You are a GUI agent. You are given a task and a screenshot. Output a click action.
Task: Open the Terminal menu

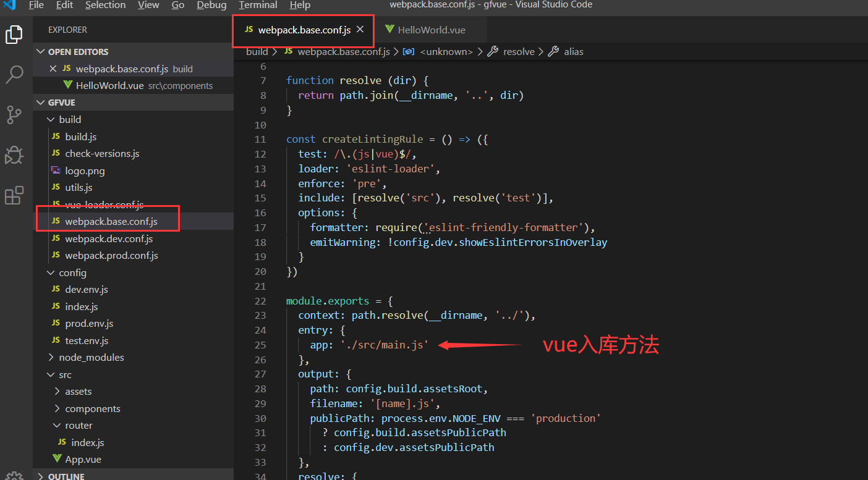[258, 5]
